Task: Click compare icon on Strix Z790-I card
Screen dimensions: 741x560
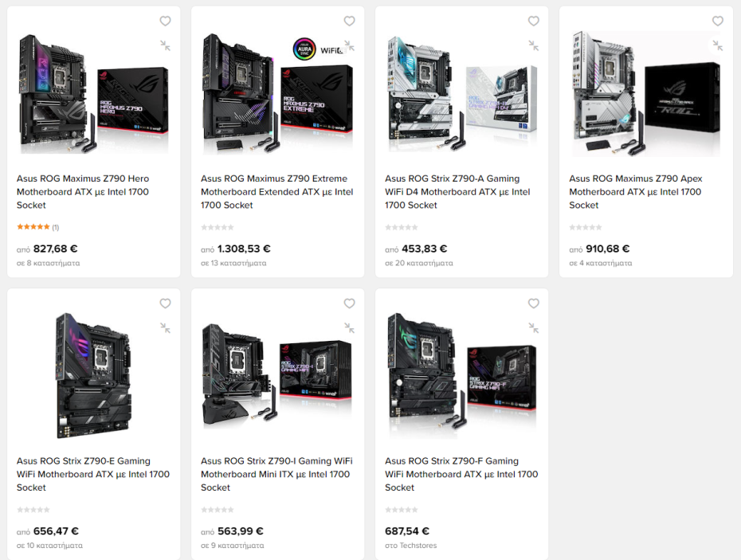Action: (x=349, y=328)
